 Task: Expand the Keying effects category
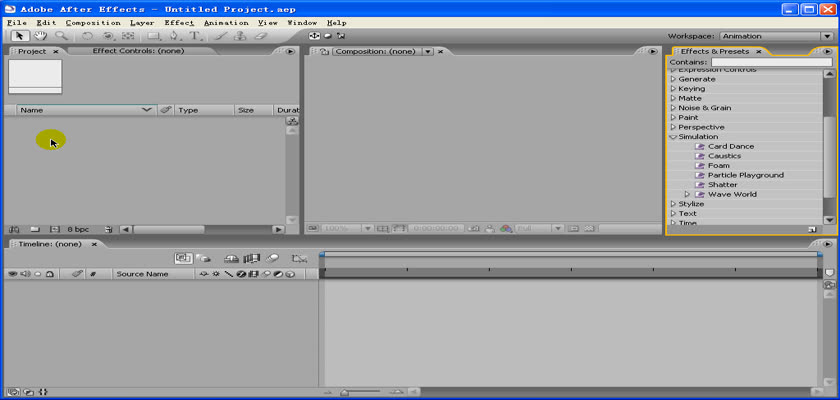[x=673, y=88]
